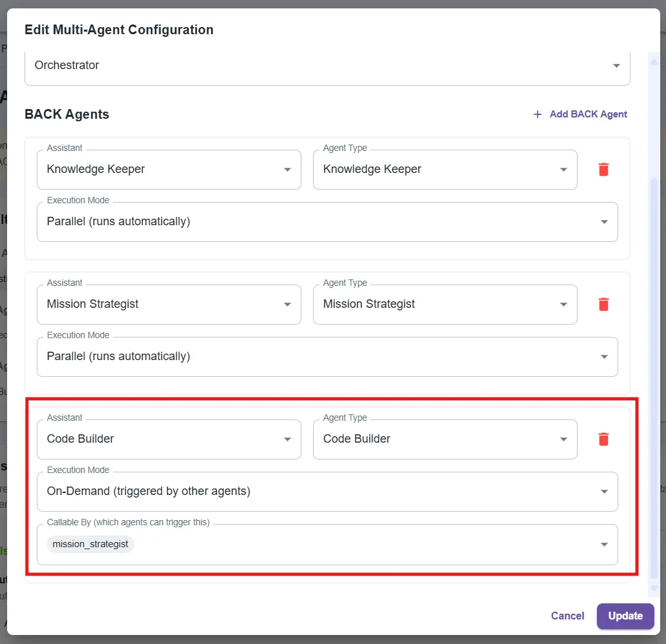The image size is (666, 644).
Task: Change the On-Demand execution mode selection
Action: click(327, 492)
